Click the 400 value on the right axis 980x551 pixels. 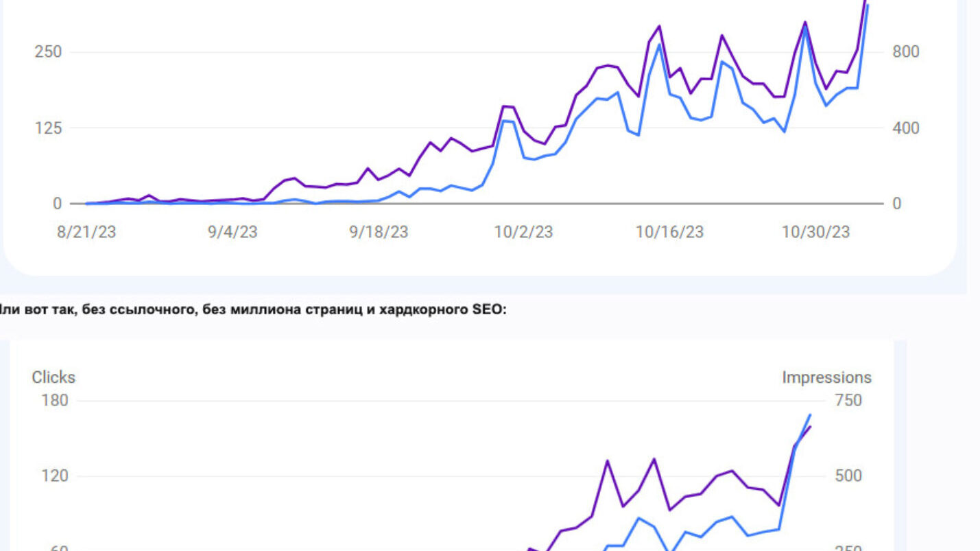906,128
